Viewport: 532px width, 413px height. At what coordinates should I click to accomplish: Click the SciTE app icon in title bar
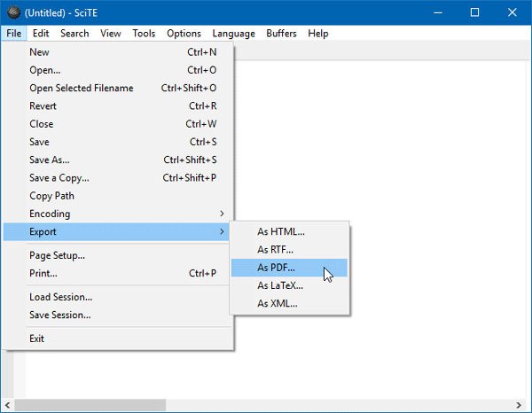point(13,12)
